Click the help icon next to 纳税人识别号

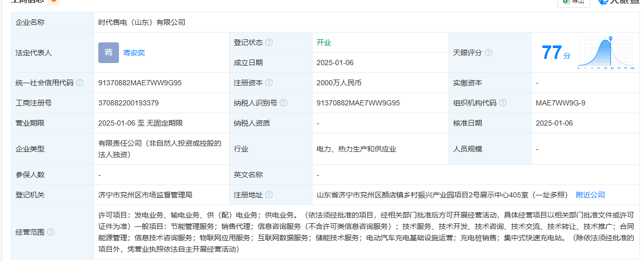(283, 103)
